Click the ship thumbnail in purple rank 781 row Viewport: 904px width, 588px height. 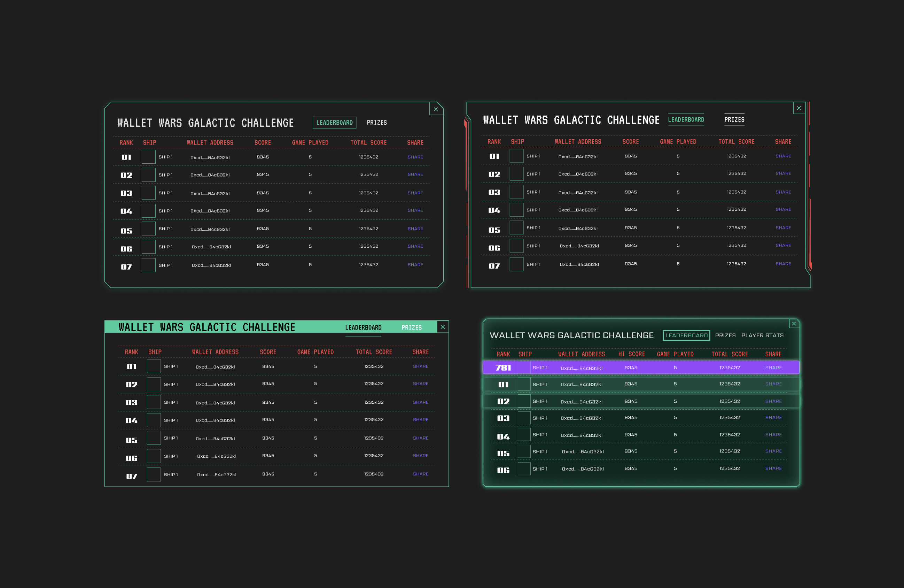pyautogui.click(x=524, y=368)
